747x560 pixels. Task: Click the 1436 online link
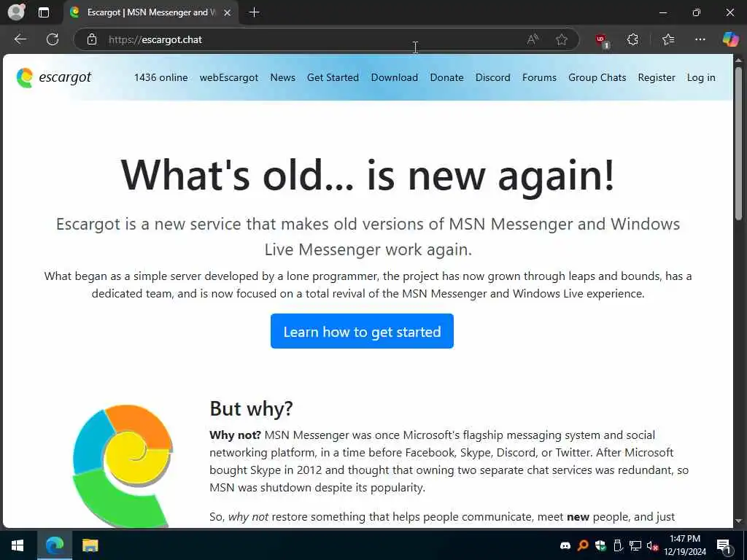(161, 77)
